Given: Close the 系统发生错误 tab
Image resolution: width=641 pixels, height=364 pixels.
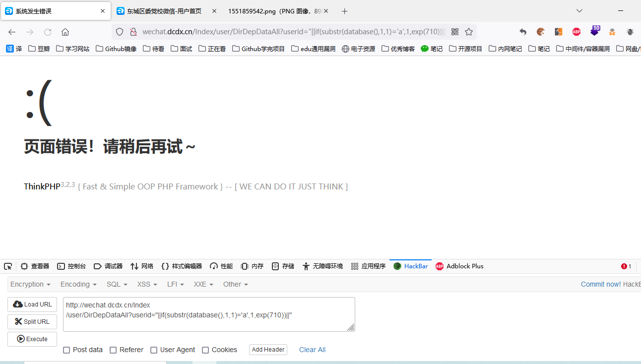Looking at the screenshot, I should coord(103,11).
